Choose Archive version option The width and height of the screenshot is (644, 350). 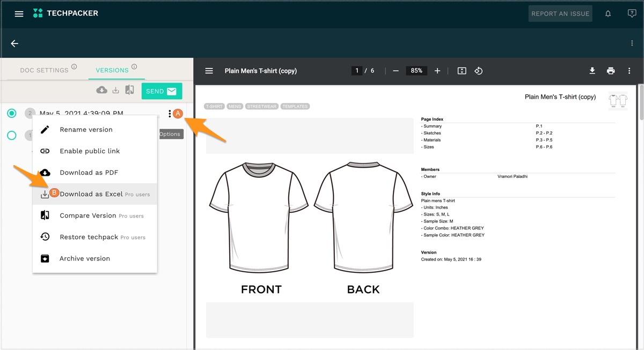[95, 258]
